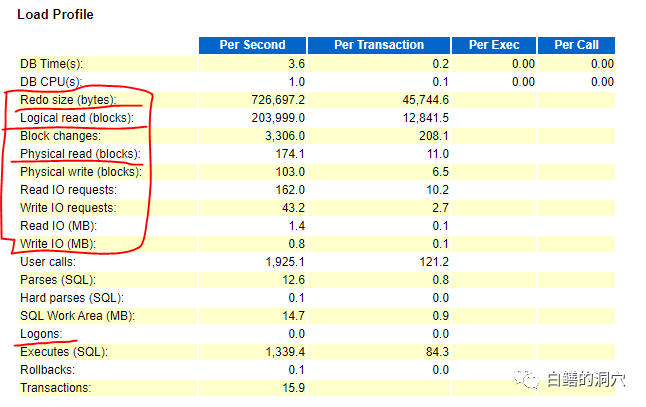The image size is (646, 407).
Task: Click the 726,697.2 redo size value
Action: click(x=276, y=100)
